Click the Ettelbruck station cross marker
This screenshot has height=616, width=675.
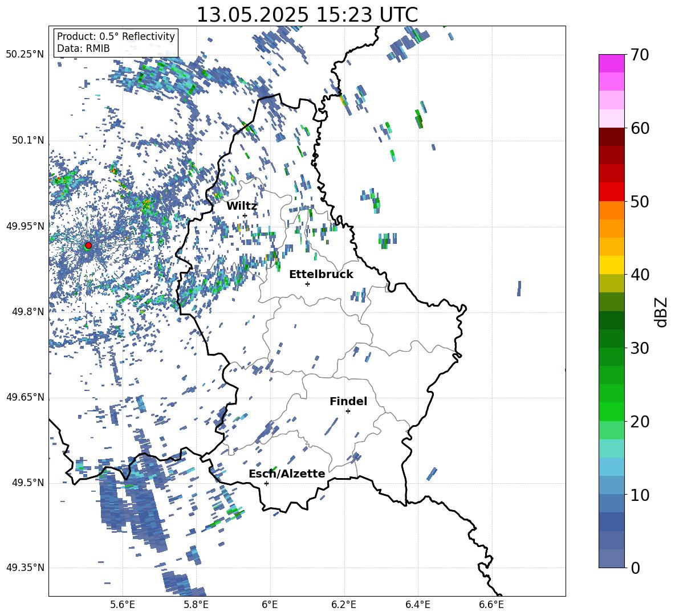307,284
